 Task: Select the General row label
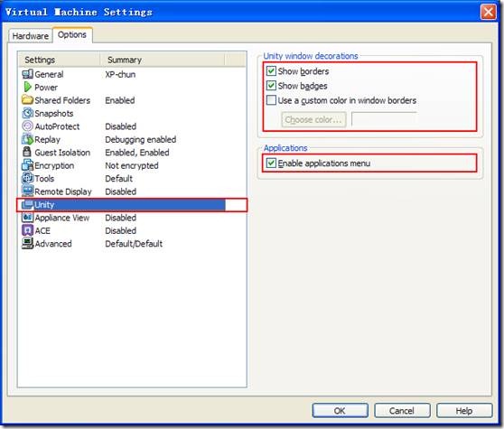[x=49, y=74]
